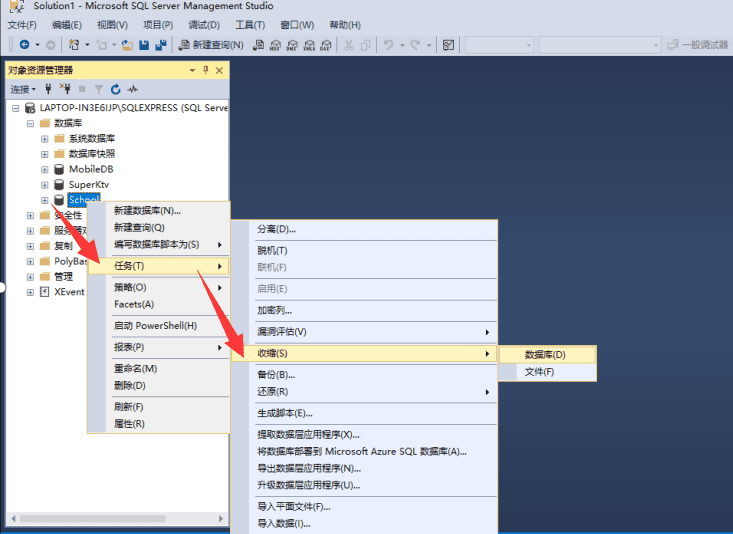The width and height of the screenshot is (733, 534).
Task: Click the 一般调试器 button
Action: (x=698, y=45)
